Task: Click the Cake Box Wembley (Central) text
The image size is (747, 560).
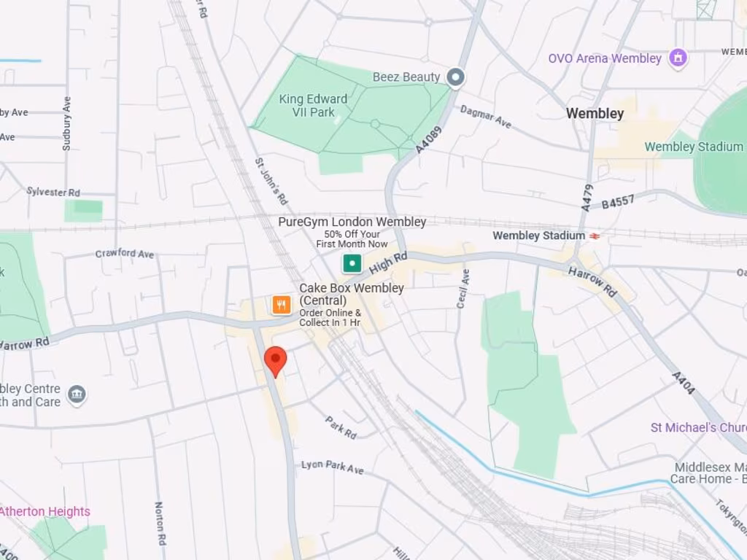Action: pyautogui.click(x=352, y=295)
